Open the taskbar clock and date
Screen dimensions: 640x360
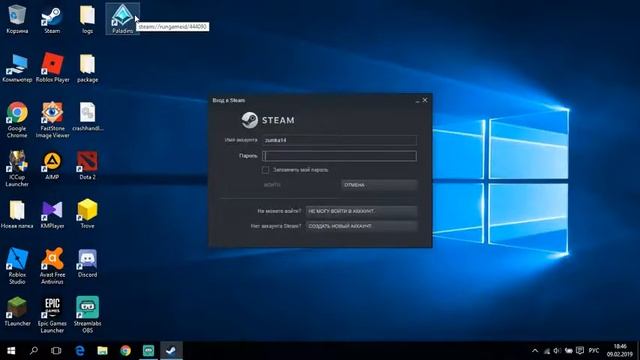[620, 351]
